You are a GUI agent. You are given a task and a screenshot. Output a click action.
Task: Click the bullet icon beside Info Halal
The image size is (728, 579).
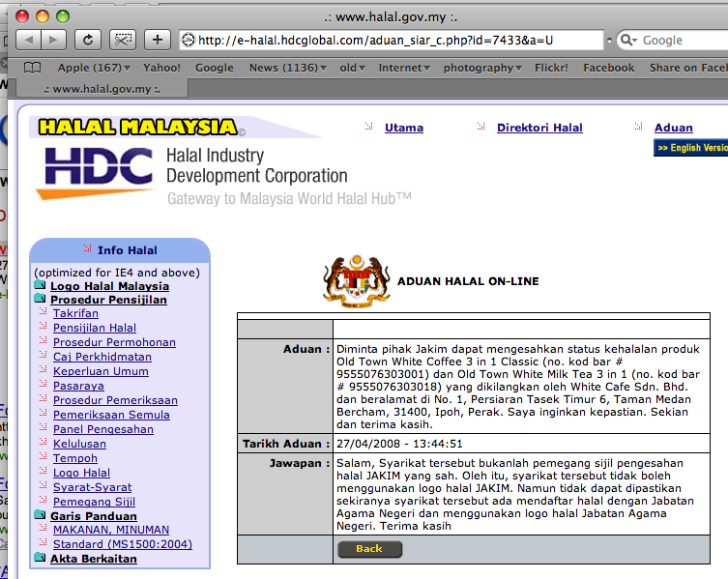coord(87,248)
